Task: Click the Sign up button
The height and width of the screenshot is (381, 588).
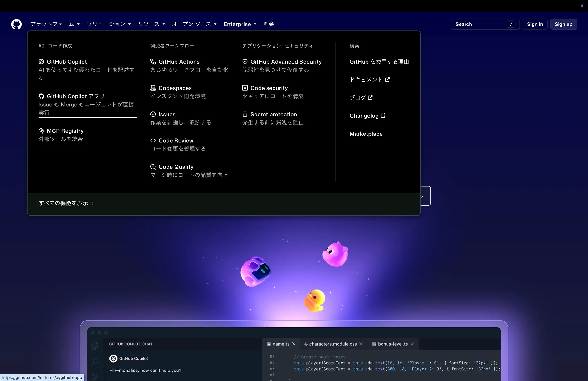Action: tap(563, 24)
